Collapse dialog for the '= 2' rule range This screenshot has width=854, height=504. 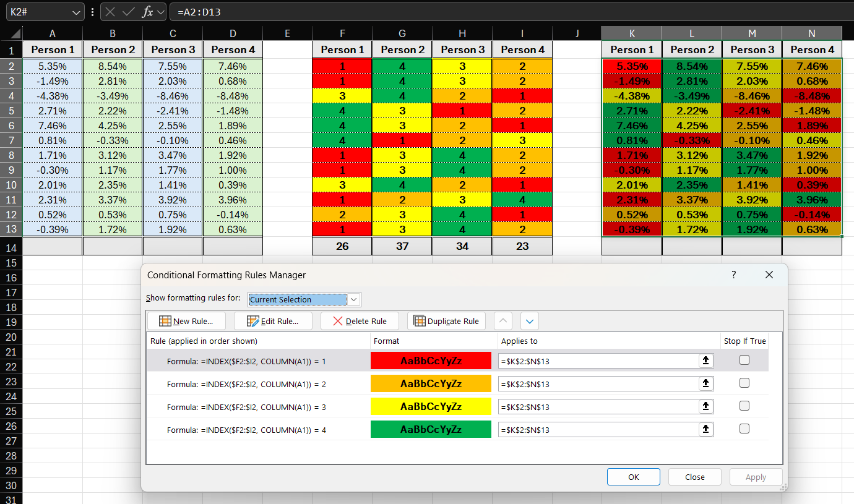pos(705,384)
